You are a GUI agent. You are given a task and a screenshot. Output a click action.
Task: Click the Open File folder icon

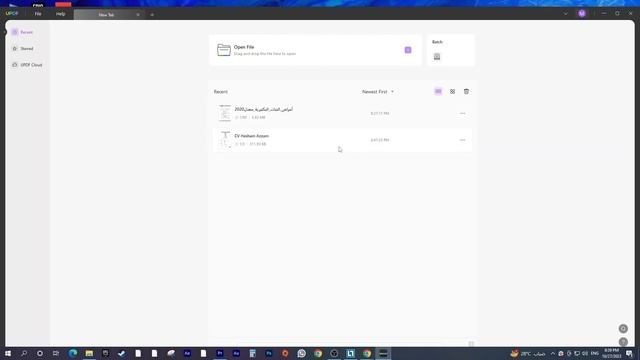tap(224, 50)
